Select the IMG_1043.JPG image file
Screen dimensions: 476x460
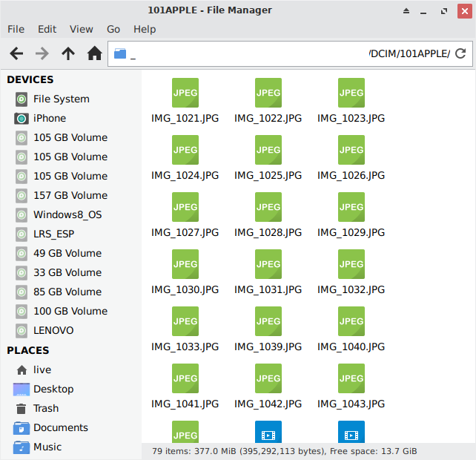coord(351,379)
